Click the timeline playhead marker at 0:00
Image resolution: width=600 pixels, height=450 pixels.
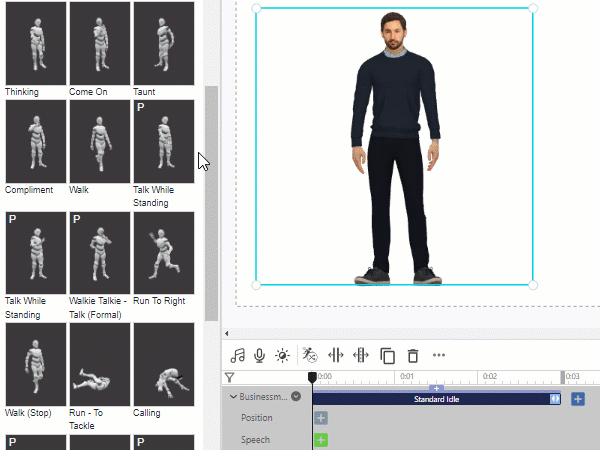click(312, 377)
